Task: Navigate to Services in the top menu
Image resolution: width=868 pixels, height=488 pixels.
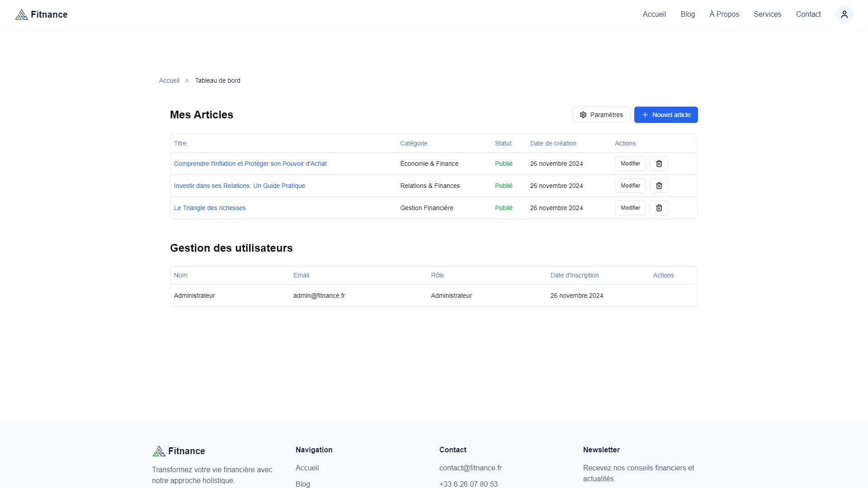Action: (767, 14)
